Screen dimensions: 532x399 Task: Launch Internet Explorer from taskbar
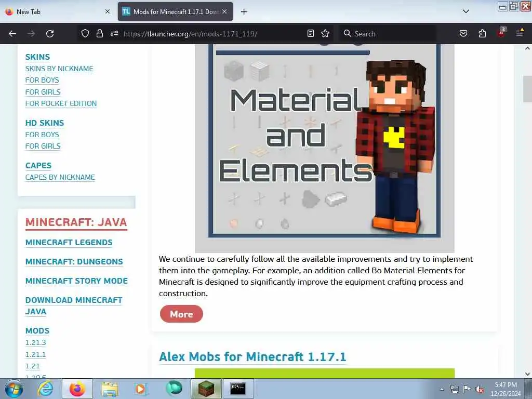click(45, 389)
